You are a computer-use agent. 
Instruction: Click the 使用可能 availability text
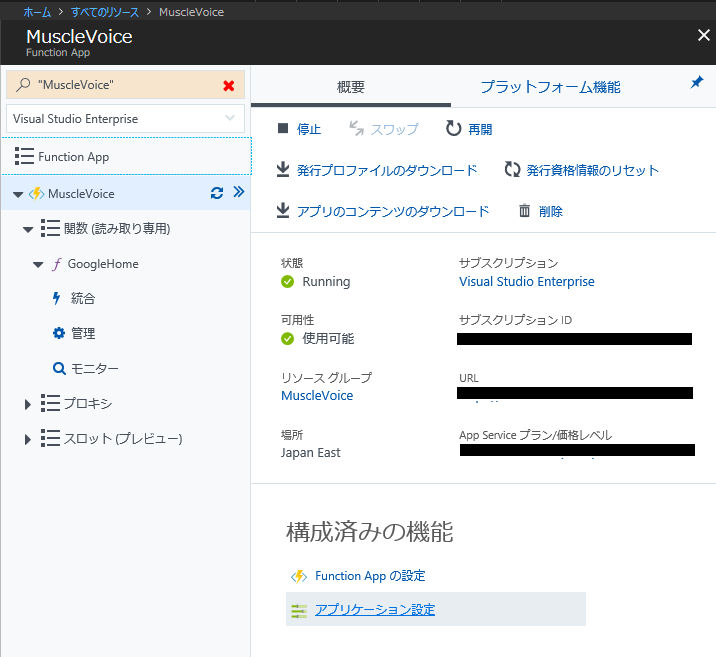(x=328, y=338)
